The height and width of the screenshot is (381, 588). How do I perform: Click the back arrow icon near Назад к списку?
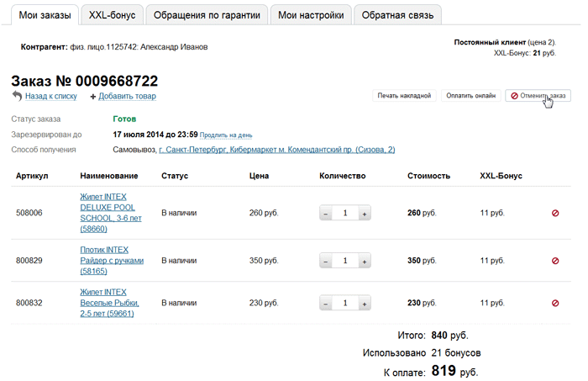pyautogui.click(x=17, y=97)
